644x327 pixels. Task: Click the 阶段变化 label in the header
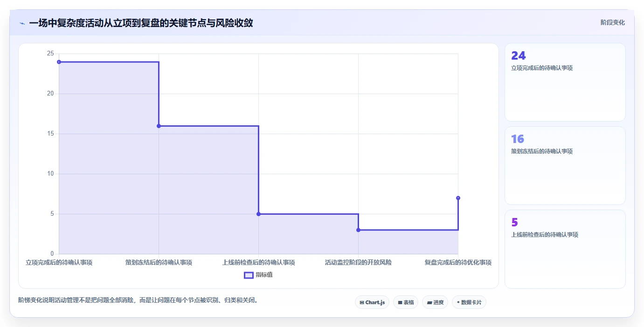[x=612, y=22]
